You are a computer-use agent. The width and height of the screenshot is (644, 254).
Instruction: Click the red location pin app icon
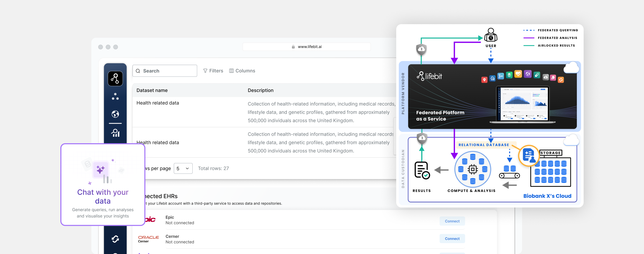point(484,80)
